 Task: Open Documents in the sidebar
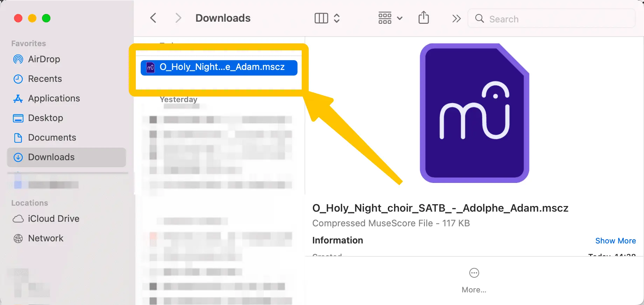pos(66,137)
